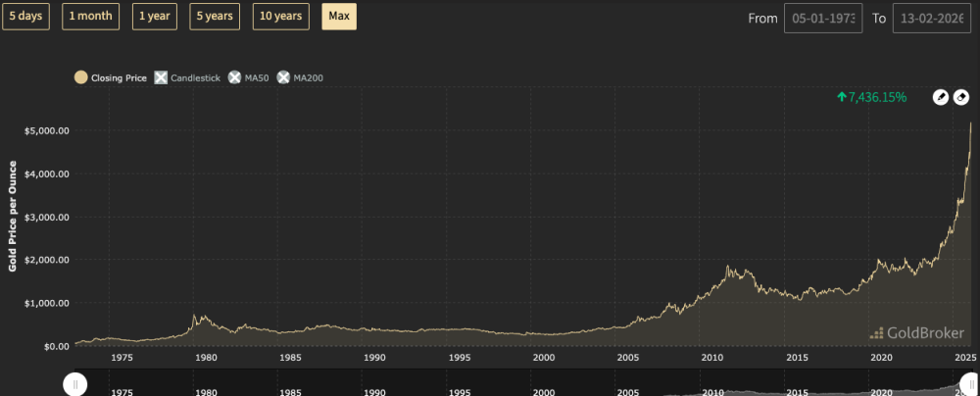Select the 1 month time range
The width and height of the screenshot is (980, 396).
point(92,16)
